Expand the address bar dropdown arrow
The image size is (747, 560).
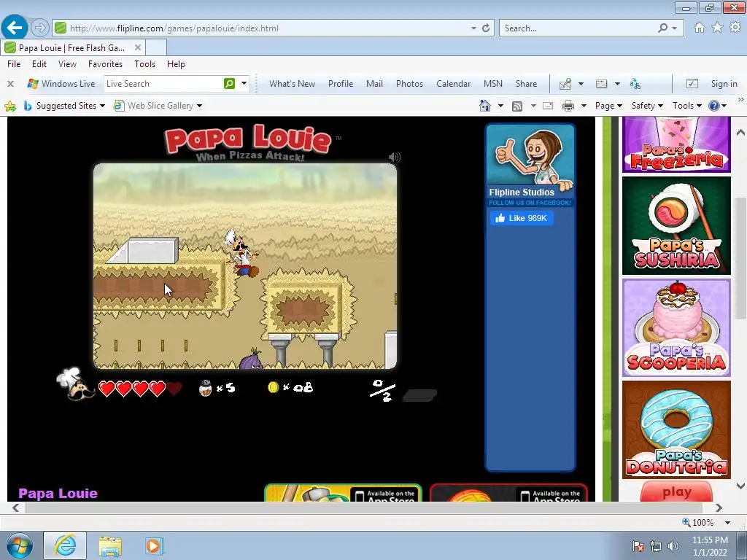pos(473,28)
